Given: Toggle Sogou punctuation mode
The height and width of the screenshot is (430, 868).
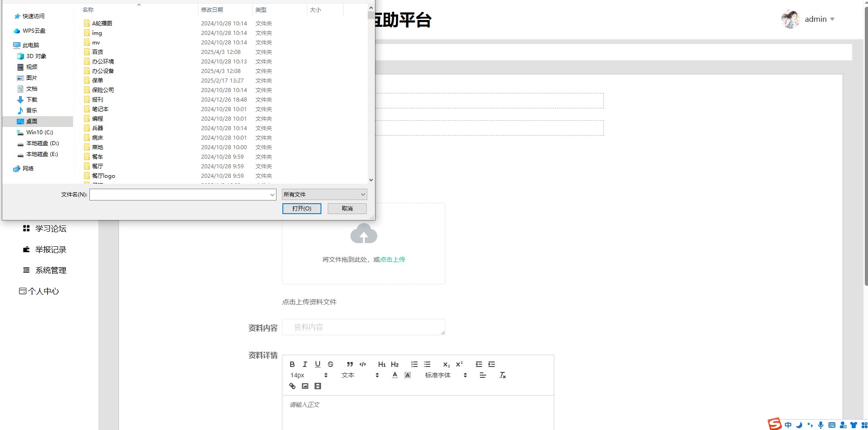Looking at the screenshot, I should (x=810, y=425).
